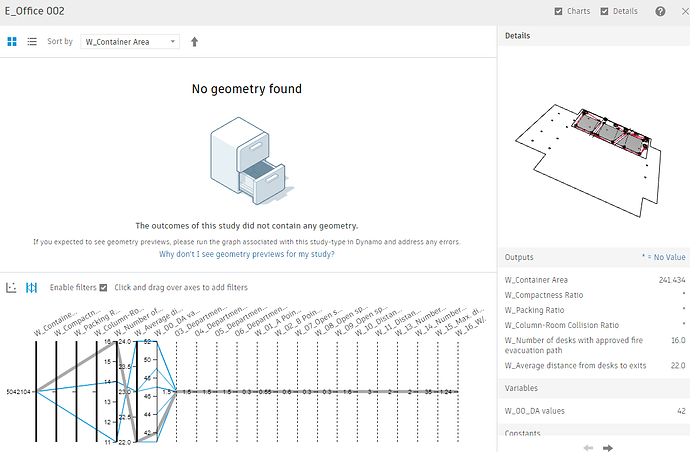This screenshot has height=452, width=690.
Task: Click the 241.434 container area value
Action: point(672,280)
